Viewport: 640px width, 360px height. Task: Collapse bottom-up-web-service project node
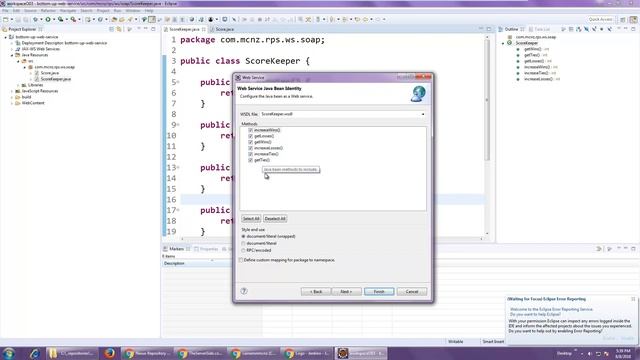coord(6,37)
